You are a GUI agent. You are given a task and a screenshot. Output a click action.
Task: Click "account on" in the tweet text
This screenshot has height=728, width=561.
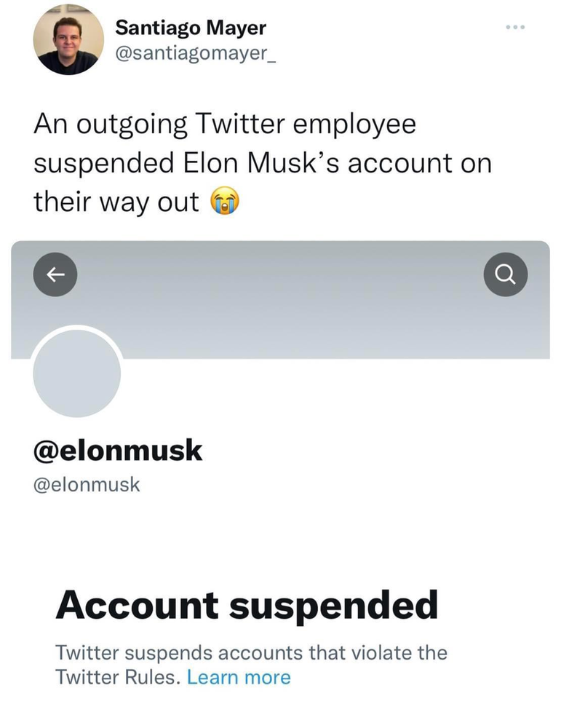(420, 162)
